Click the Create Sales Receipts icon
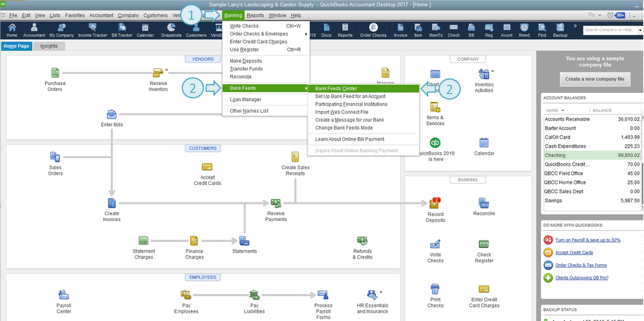 pos(295,157)
